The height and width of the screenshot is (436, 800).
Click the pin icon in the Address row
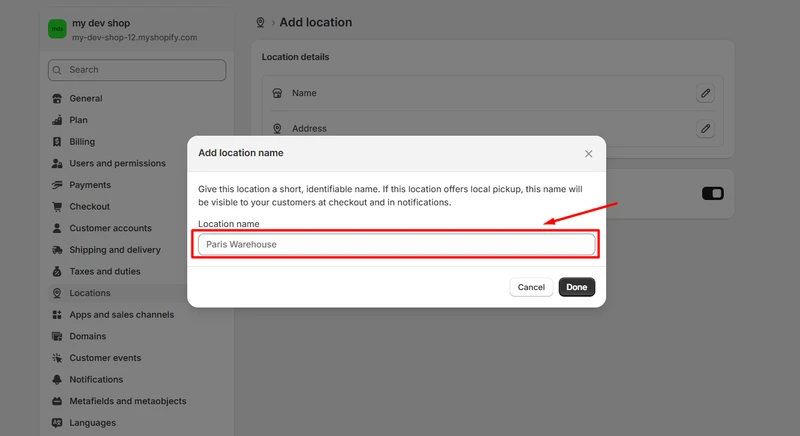pyautogui.click(x=277, y=129)
